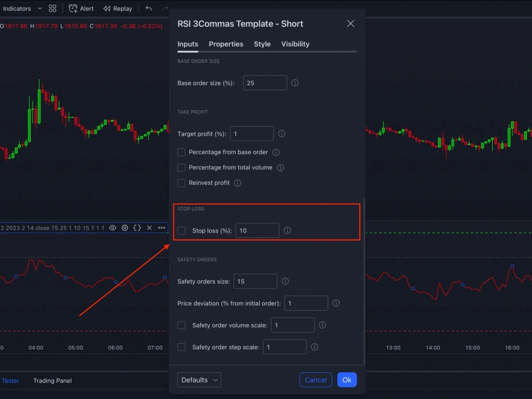
Task: Show info for Price deviation
Action: 336,303
